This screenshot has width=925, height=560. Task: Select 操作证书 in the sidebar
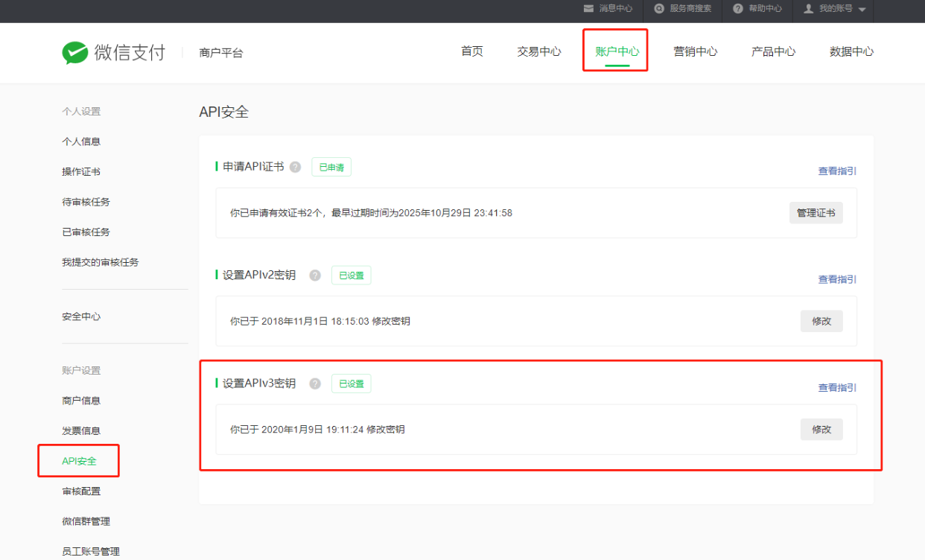pos(81,172)
